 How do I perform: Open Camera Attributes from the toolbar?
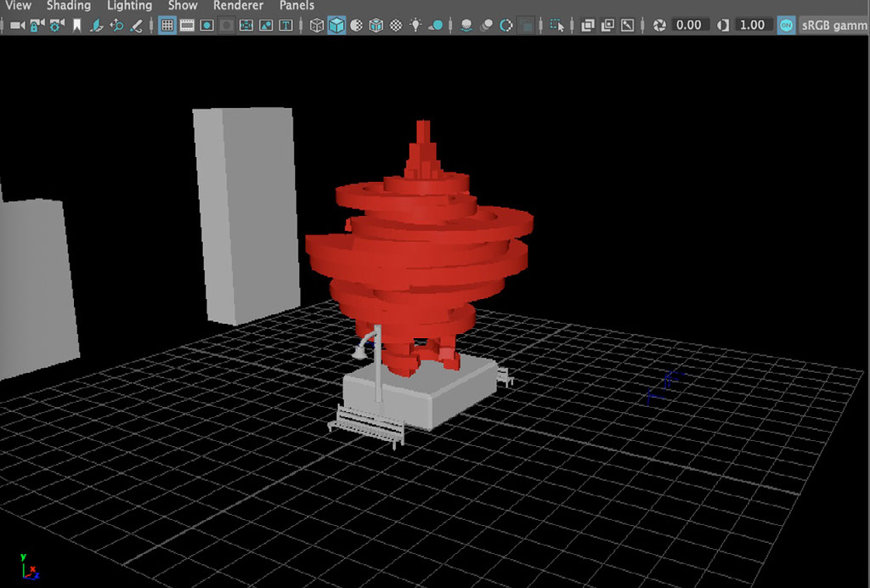(x=56, y=25)
